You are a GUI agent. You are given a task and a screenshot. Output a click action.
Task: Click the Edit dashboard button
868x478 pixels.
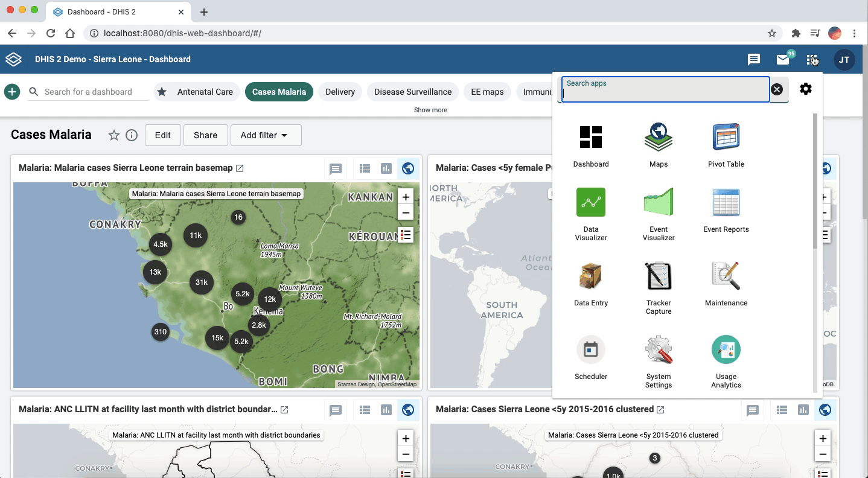pos(162,135)
